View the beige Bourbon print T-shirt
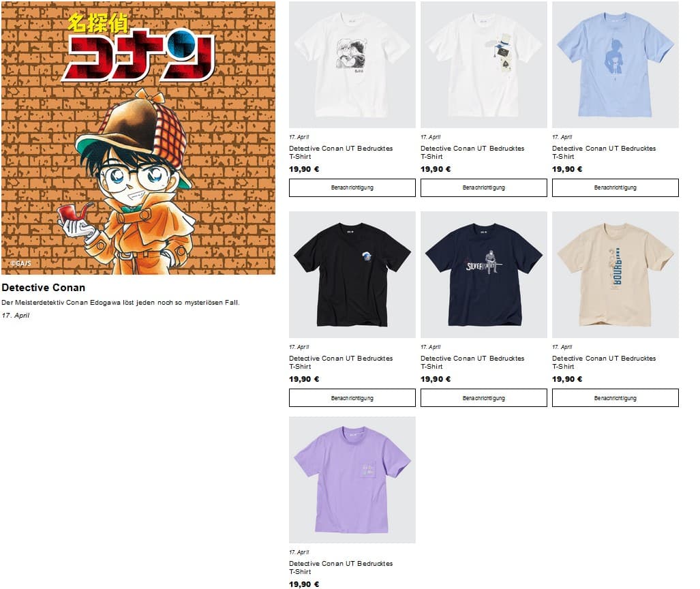 pos(615,275)
